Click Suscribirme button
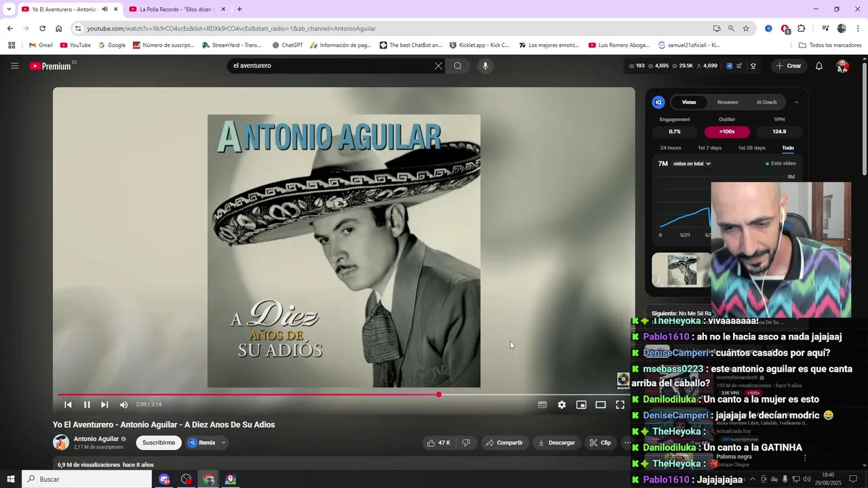Viewport: 868px width, 488px height. tap(159, 443)
